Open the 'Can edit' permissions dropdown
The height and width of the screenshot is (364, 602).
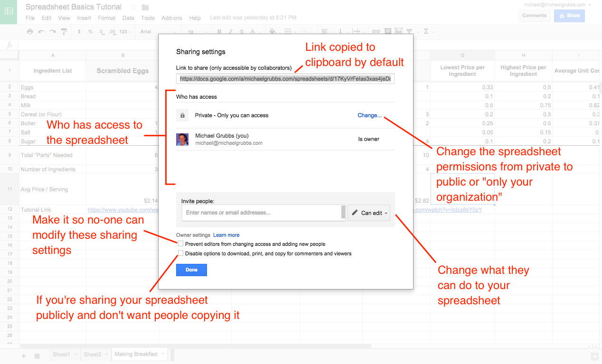point(369,213)
